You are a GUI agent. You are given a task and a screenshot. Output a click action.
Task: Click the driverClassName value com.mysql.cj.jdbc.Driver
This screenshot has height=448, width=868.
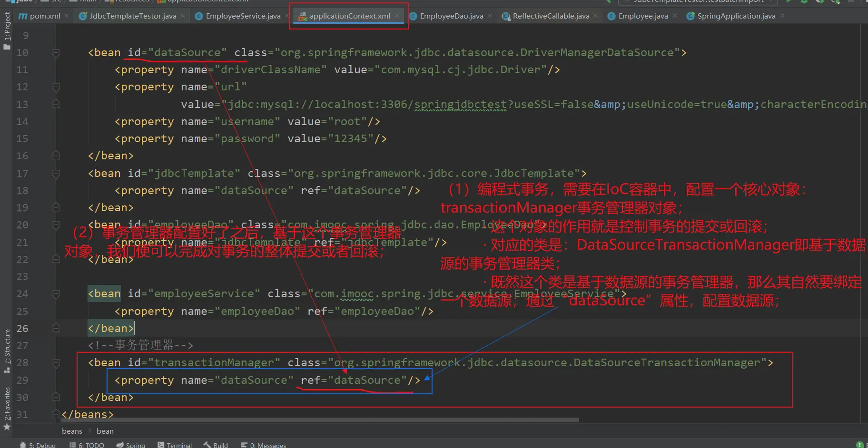coord(461,70)
